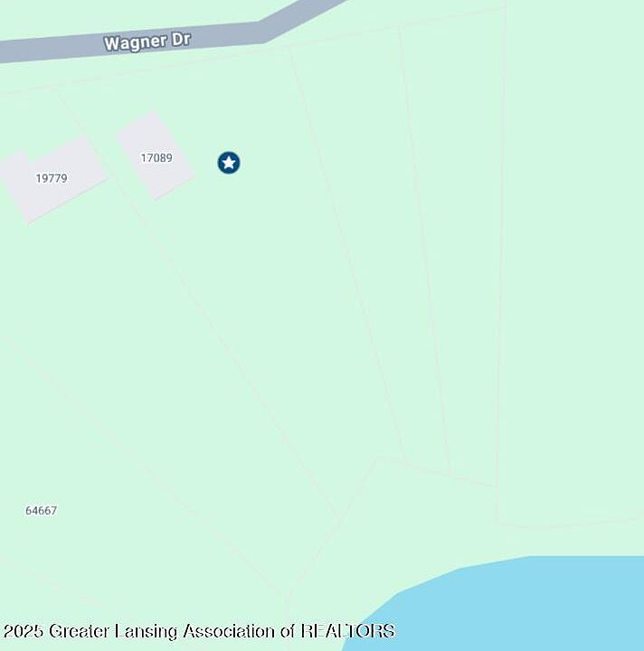Select the building labeled 19779
Screen dimensions: 644x651
point(52,179)
